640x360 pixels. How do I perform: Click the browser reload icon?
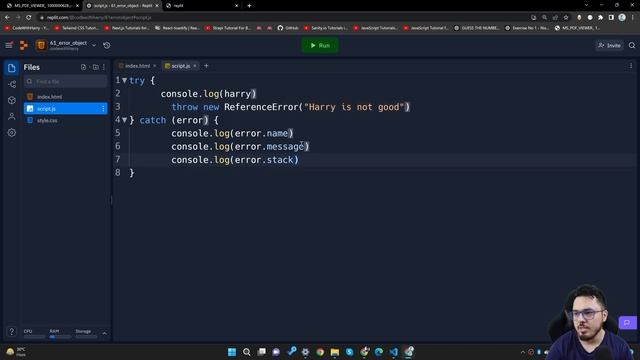point(29,17)
